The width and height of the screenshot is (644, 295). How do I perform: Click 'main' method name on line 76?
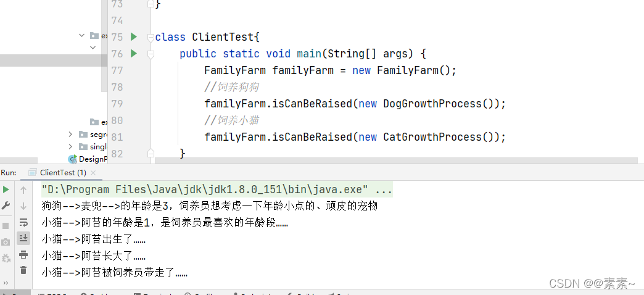click(x=309, y=54)
